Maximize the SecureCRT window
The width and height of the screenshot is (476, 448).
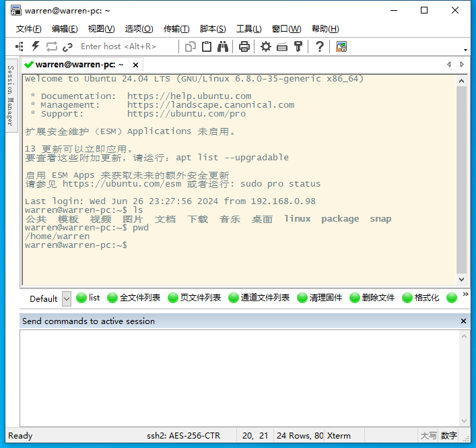coord(424,11)
